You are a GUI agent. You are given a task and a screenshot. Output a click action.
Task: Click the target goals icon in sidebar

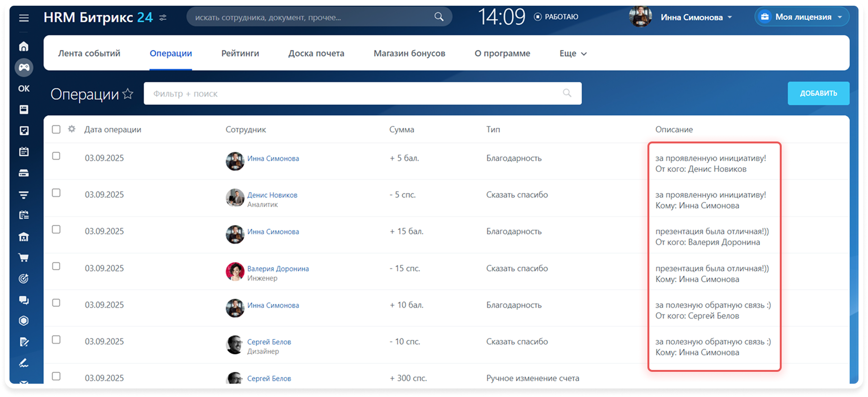tap(24, 279)
